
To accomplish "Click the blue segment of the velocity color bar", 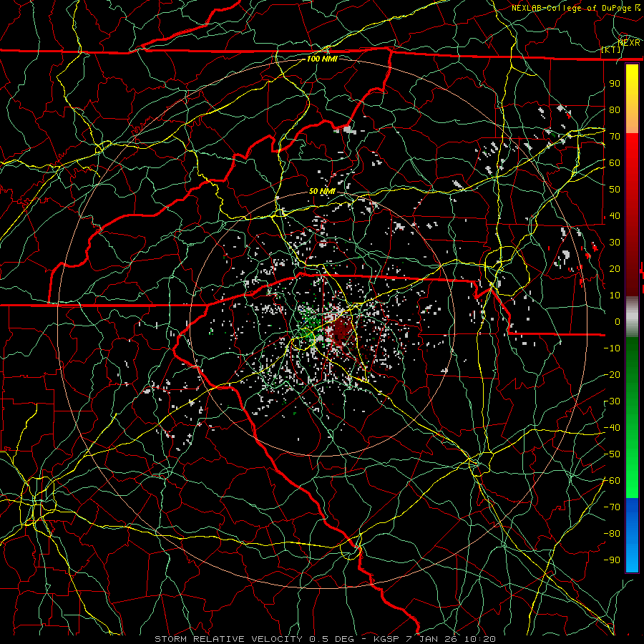I will (x=632, y=535).
